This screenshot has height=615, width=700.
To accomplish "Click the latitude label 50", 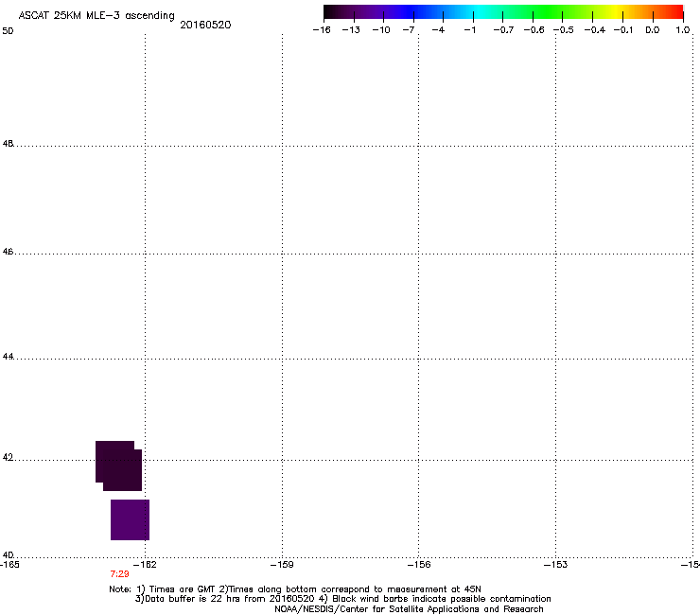I will 8,31.
